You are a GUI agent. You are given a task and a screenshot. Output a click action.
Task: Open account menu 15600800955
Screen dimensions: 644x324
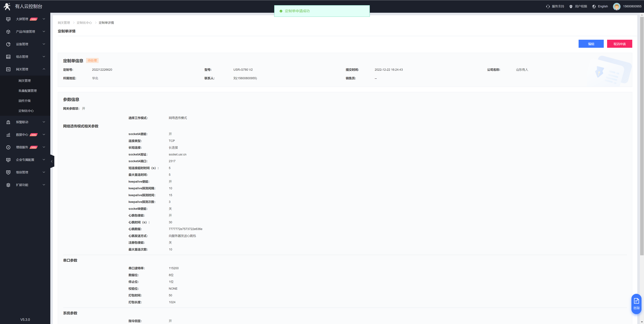tap(632, 7)
